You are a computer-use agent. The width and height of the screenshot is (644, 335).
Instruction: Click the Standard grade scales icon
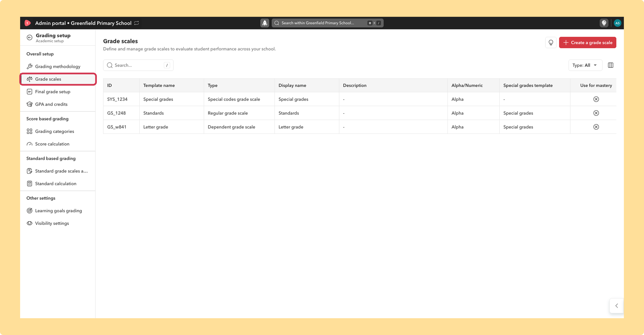29,171
